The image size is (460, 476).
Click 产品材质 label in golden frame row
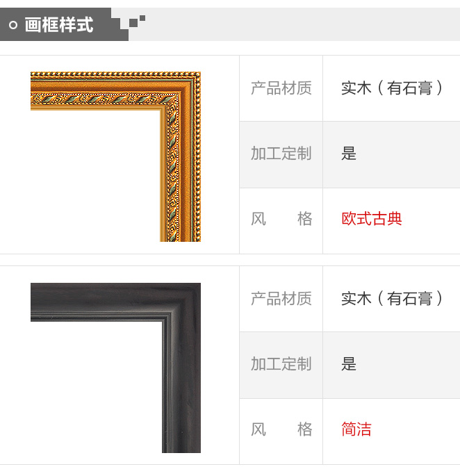[281, 88]
